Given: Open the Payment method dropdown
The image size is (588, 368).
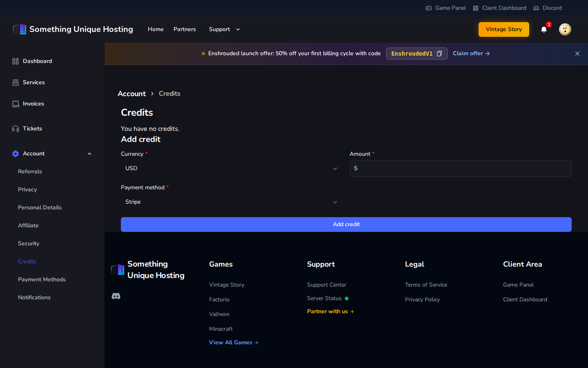Looking at the screenshot, I should tap(232, 202).
